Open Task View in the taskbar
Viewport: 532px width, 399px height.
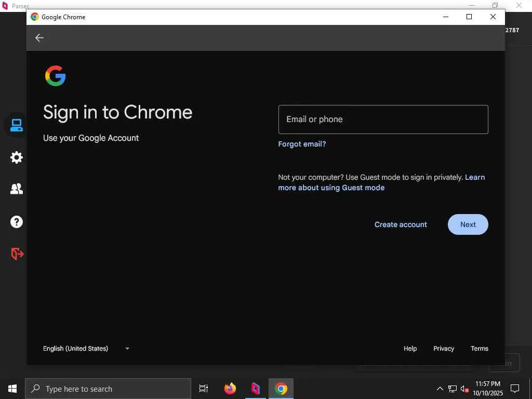tap(203, 389)
